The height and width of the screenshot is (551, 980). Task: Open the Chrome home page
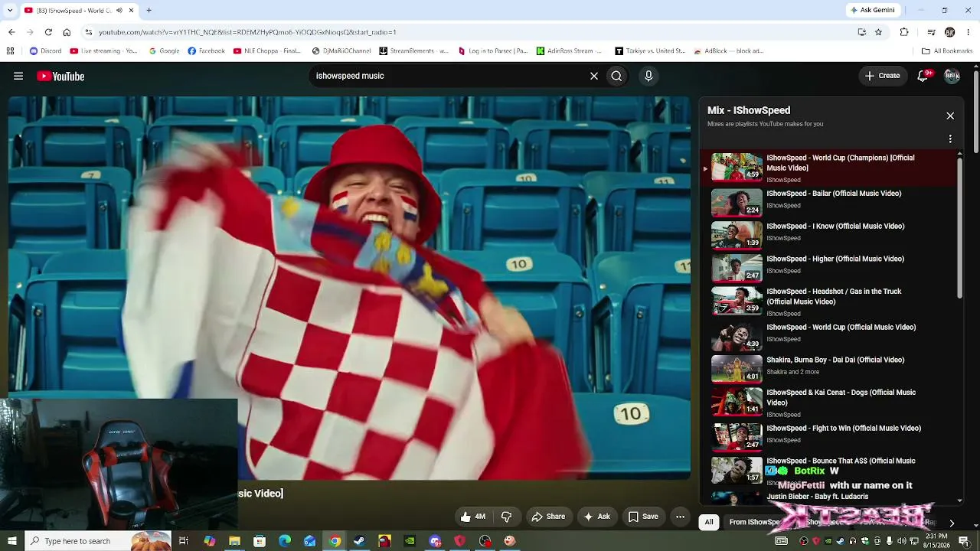click(x=67, y=32)
